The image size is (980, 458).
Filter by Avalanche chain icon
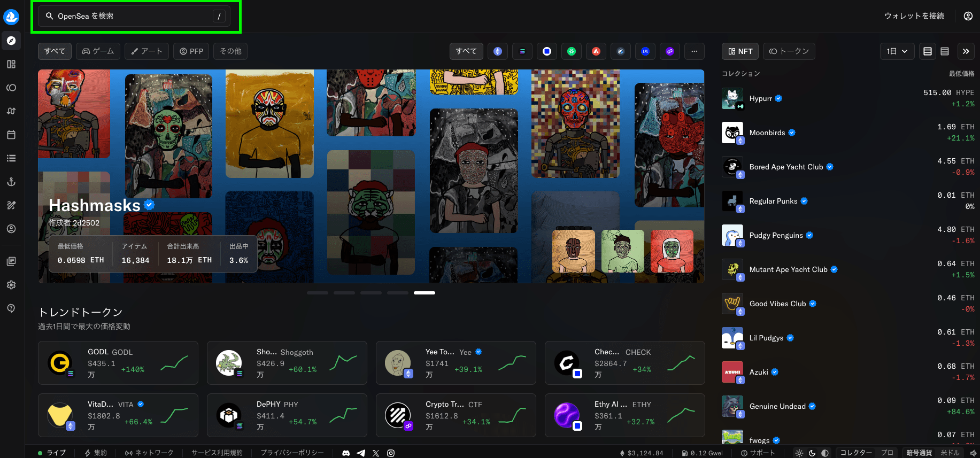point(596,51)
